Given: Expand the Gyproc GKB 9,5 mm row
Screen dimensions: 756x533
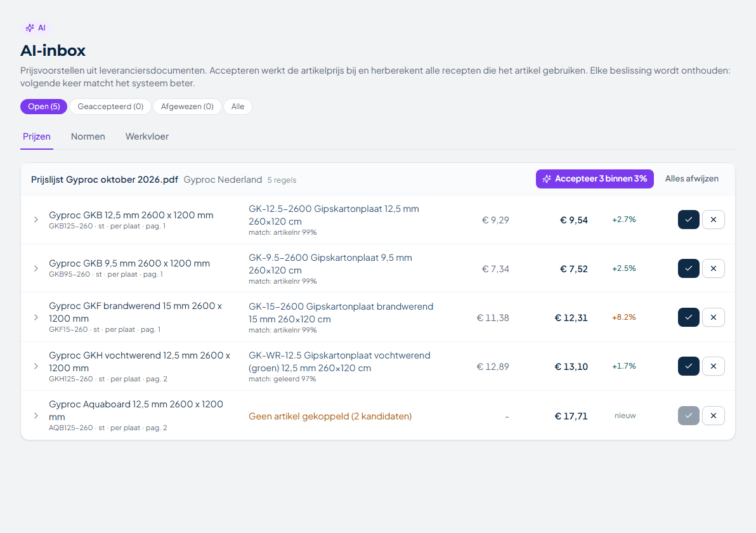Looking at the screenshot, I should [36, 268].
